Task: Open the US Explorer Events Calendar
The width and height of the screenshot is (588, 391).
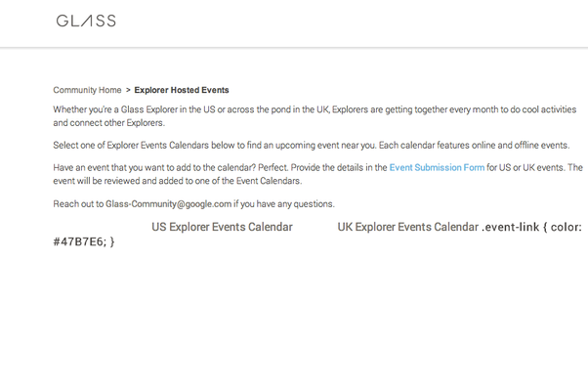Action: (x=222, y=227)
